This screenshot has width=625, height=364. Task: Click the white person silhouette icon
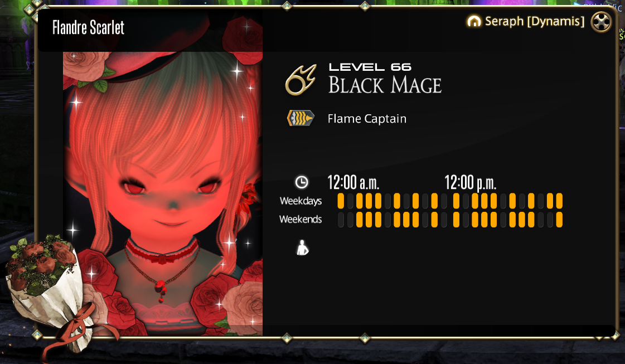[x=303, y=247]
